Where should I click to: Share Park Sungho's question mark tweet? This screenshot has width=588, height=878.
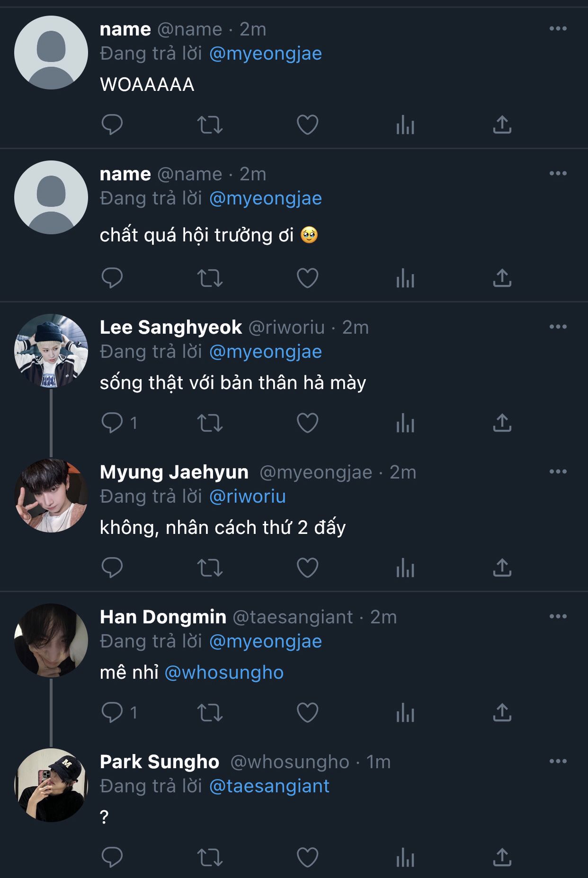click(502, 857)
